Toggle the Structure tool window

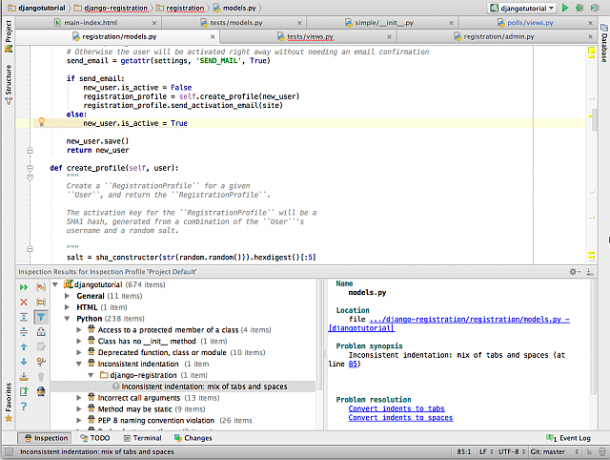tap(8, 84)
